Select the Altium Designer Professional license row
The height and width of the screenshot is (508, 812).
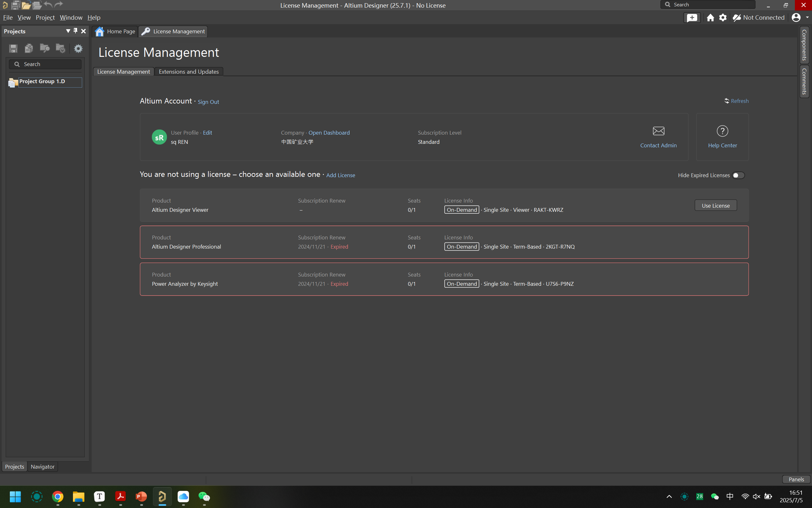pos(444,242)
